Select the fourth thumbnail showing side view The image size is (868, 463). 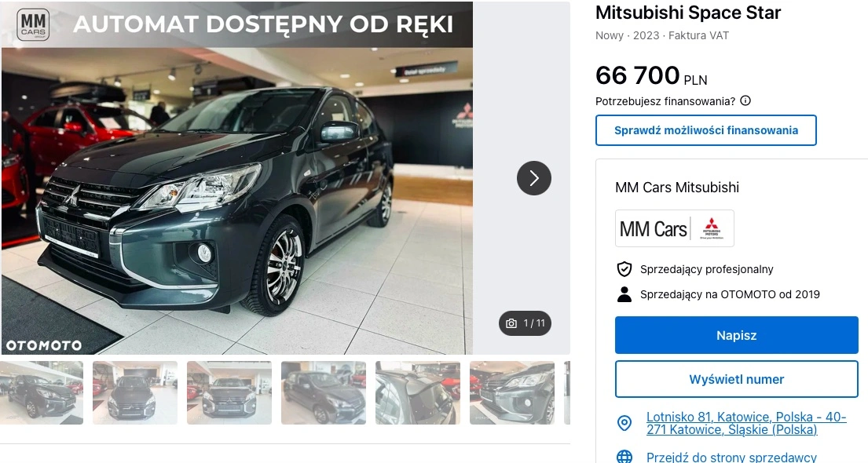coord(324,392)
